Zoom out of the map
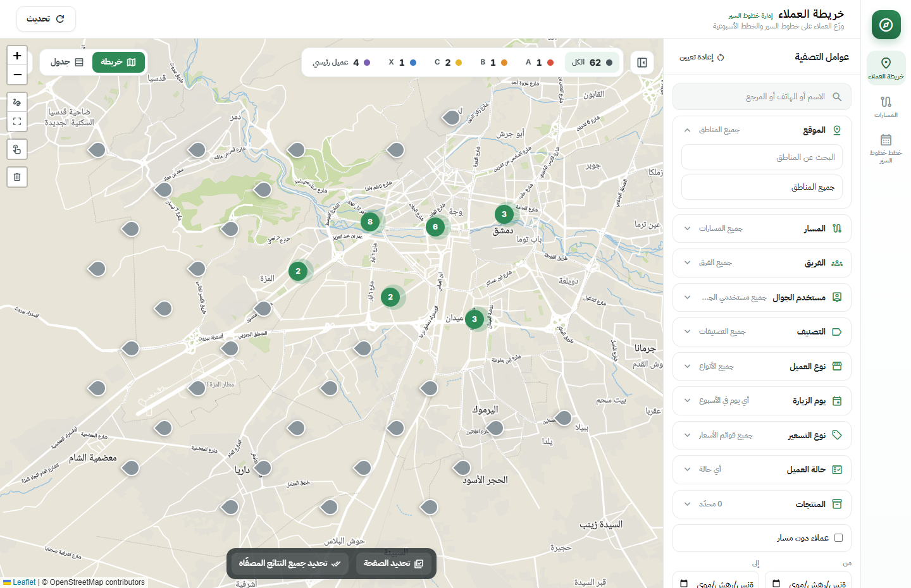The width and height of the screenshot is (911, 588). (17, 75)
